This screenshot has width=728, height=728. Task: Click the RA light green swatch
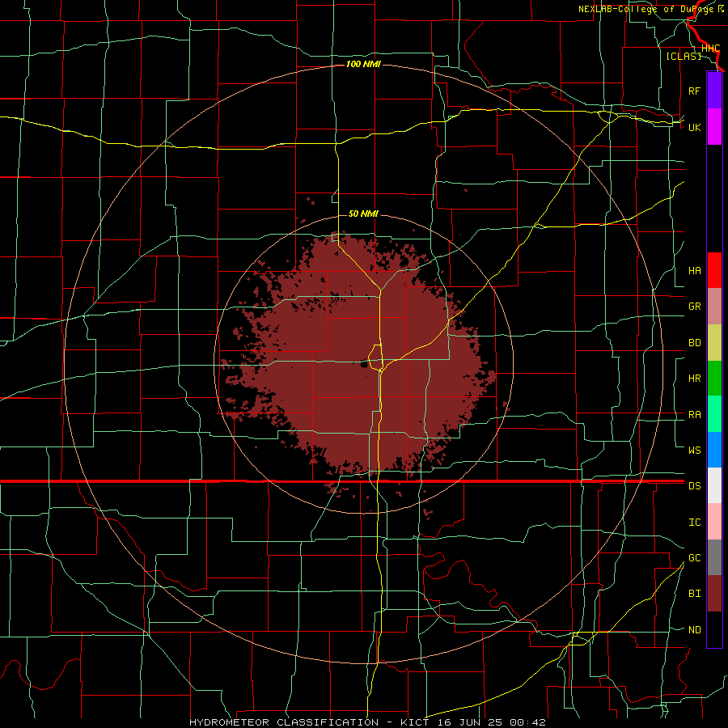click(x=714, y=414)
